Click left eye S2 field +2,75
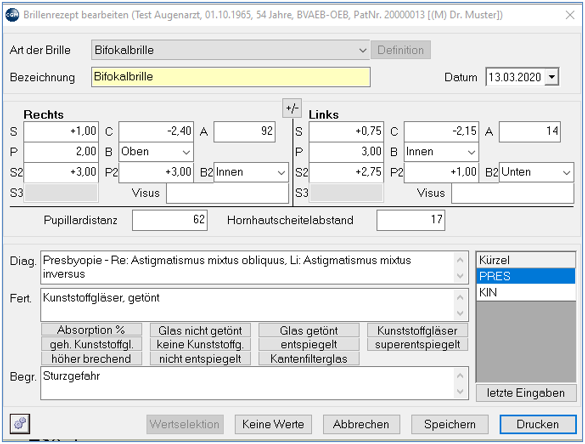This screenshot has width=585, height=444. 346,172
